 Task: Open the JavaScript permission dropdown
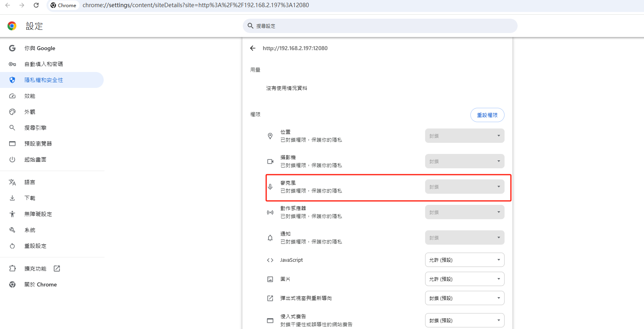[464, 260]
